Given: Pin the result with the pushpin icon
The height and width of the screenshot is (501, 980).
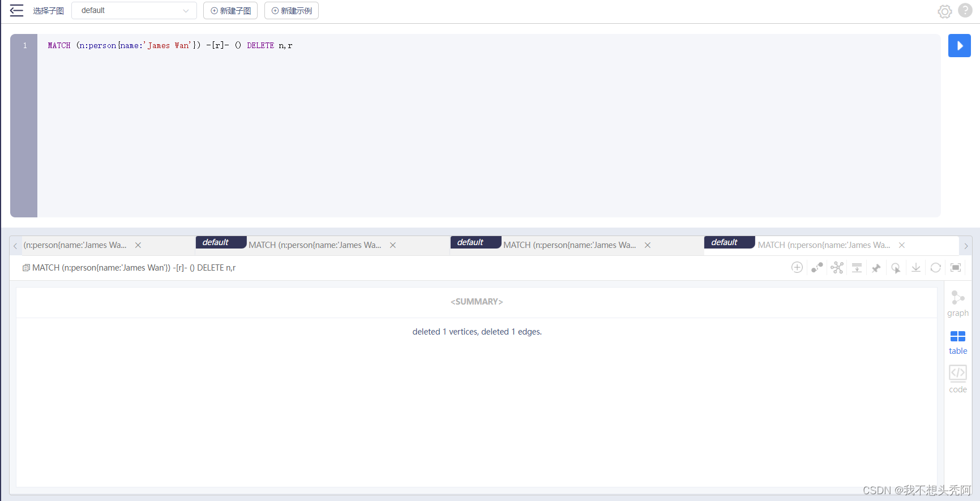Looking at the screenshot, I should pyautogui.click(x=876, y=268).
